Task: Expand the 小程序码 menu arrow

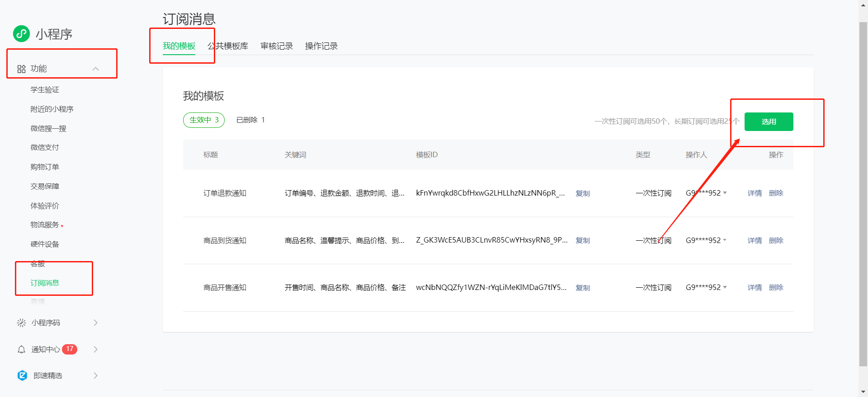Action: [x=95, y=323]
